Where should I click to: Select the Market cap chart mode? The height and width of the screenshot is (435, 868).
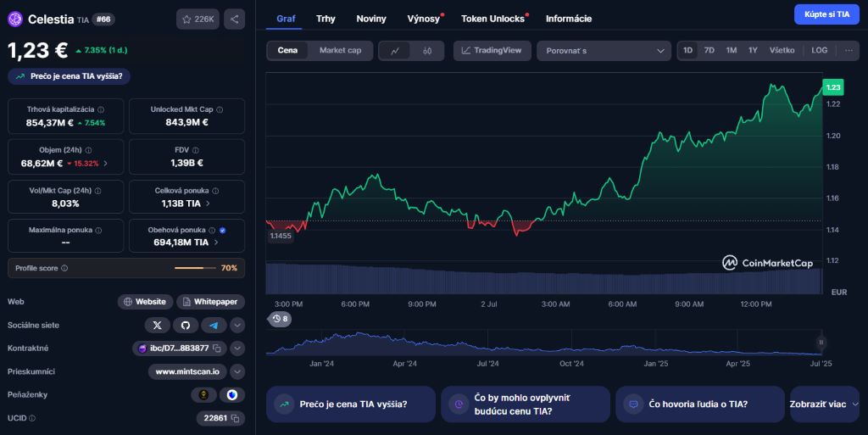coord(340,50)
